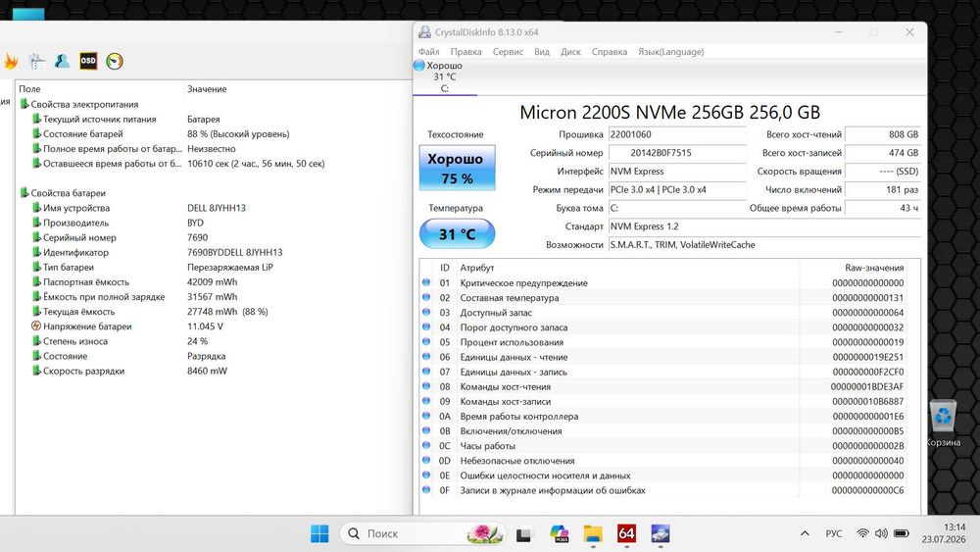Click status circle for Составная температура row

point(426,297)
